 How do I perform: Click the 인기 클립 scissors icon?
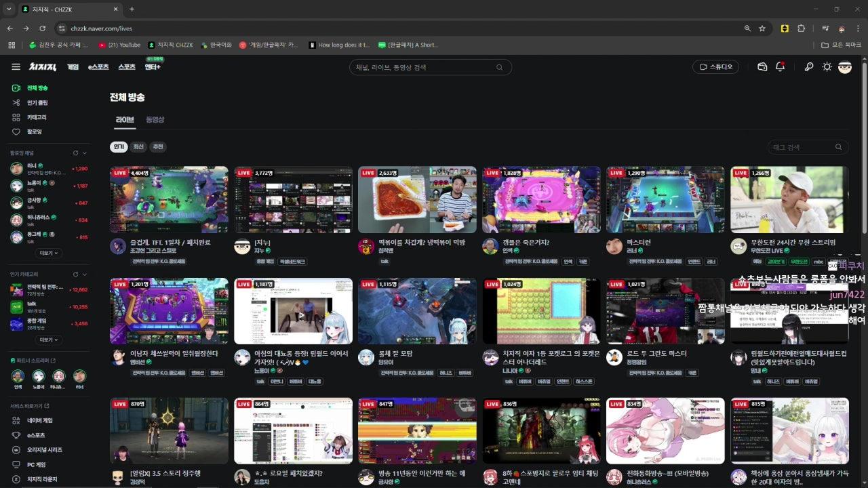tap(16, 102)
